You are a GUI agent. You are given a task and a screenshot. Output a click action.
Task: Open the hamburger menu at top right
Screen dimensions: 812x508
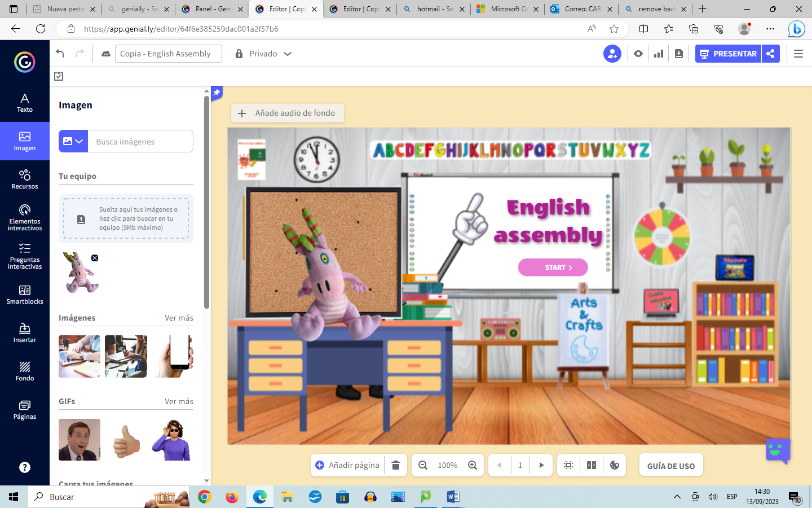(x=798, y=53)
